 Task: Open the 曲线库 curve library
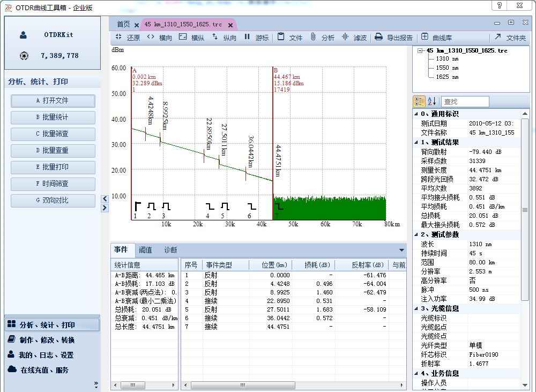point(425,38)
